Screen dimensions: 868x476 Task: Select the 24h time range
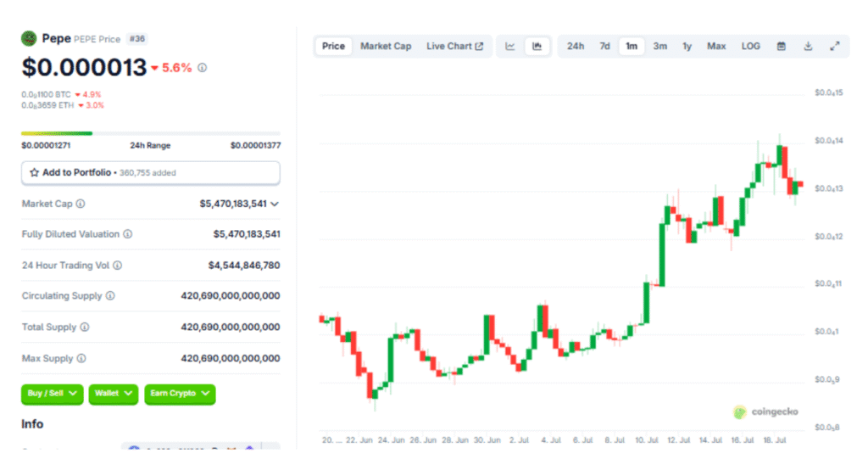coord(576,46)
